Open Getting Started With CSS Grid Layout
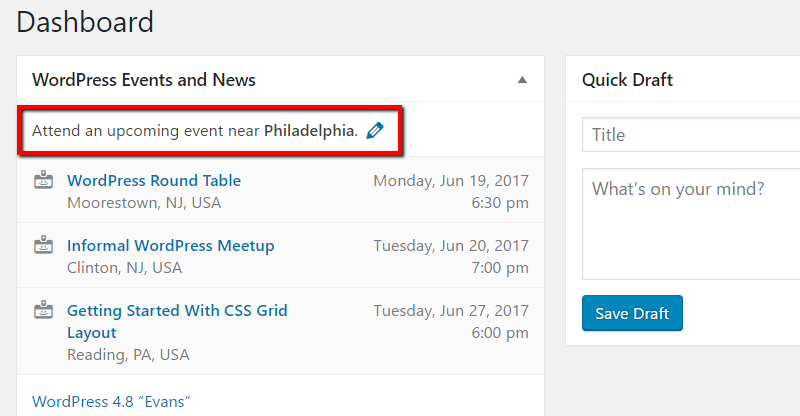This screenshot has height=416, width=800. pos(177,321)
